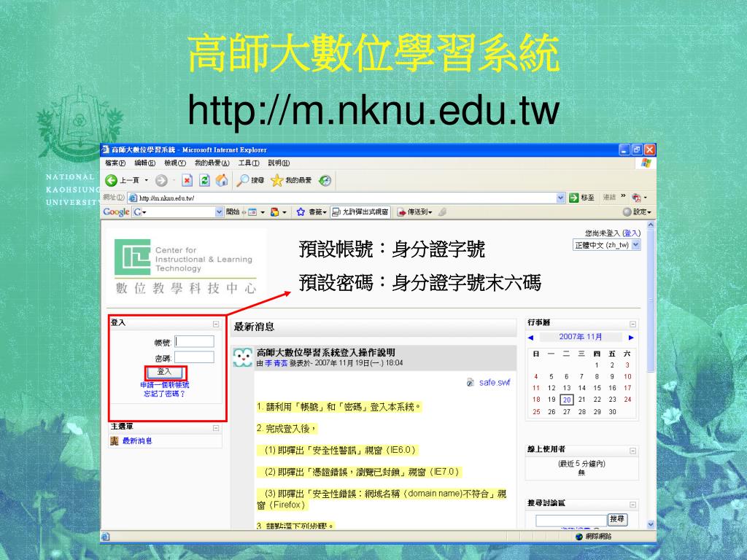Click the safe.swf attachment link
The image size is (747, 560).
coord(495,382)
